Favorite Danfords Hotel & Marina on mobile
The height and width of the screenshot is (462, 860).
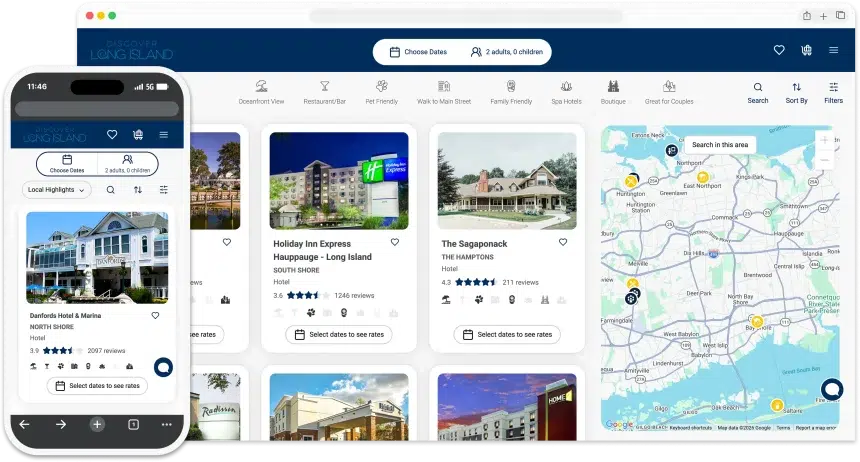click(x=155, y=315)
